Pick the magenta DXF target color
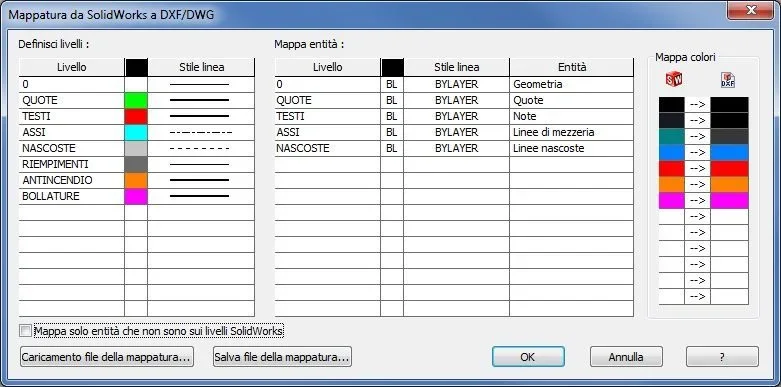Screen dimensions: 781x387 (729, 200)
